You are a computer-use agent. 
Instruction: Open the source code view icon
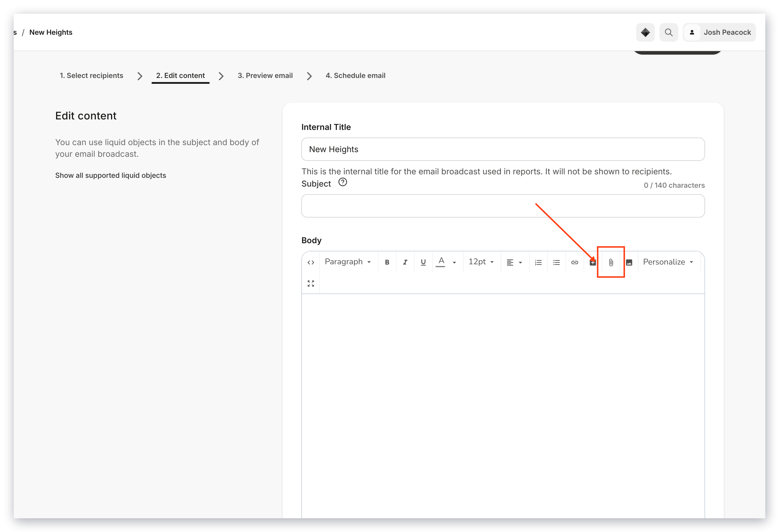(x=311, y=262)
